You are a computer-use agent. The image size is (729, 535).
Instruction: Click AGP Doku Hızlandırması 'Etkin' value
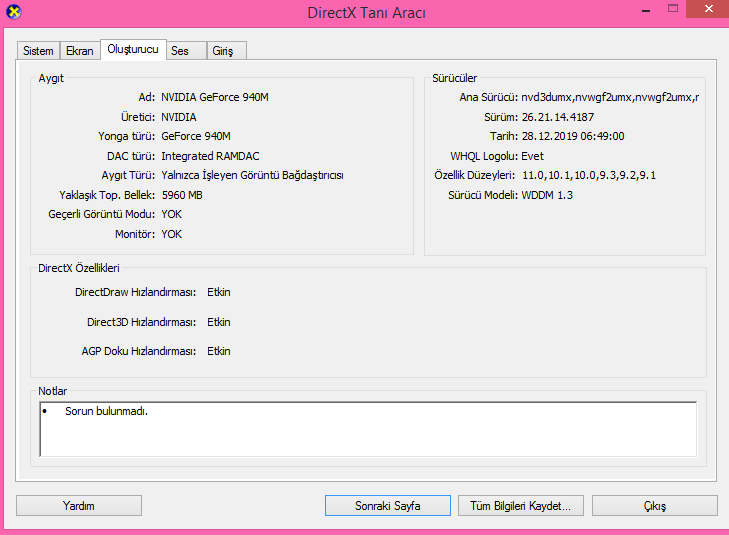click(219, 351)
